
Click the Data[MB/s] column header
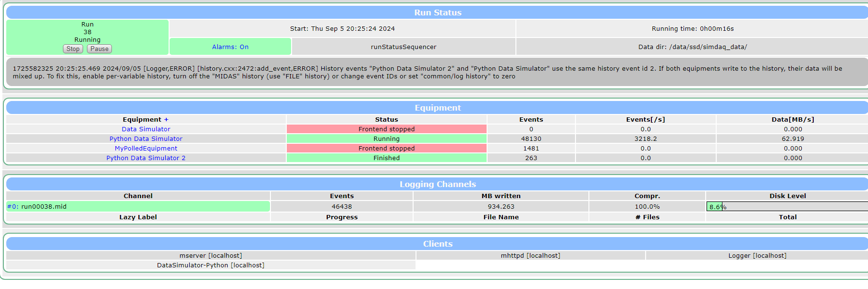coord(793,119)
